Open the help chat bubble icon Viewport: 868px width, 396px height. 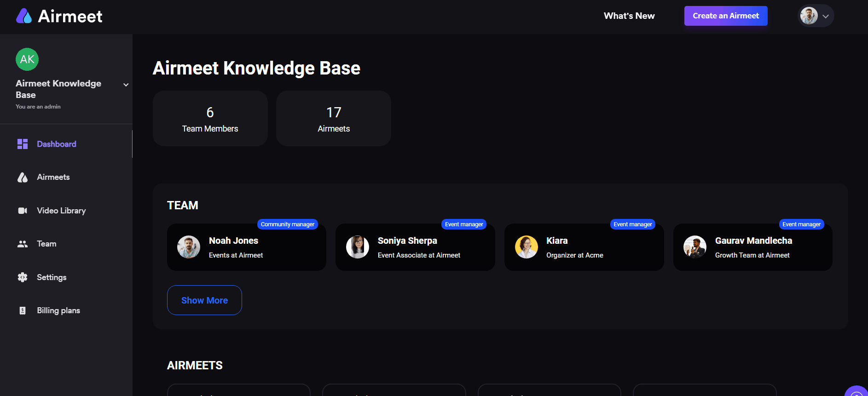click(x=857, y=391)
